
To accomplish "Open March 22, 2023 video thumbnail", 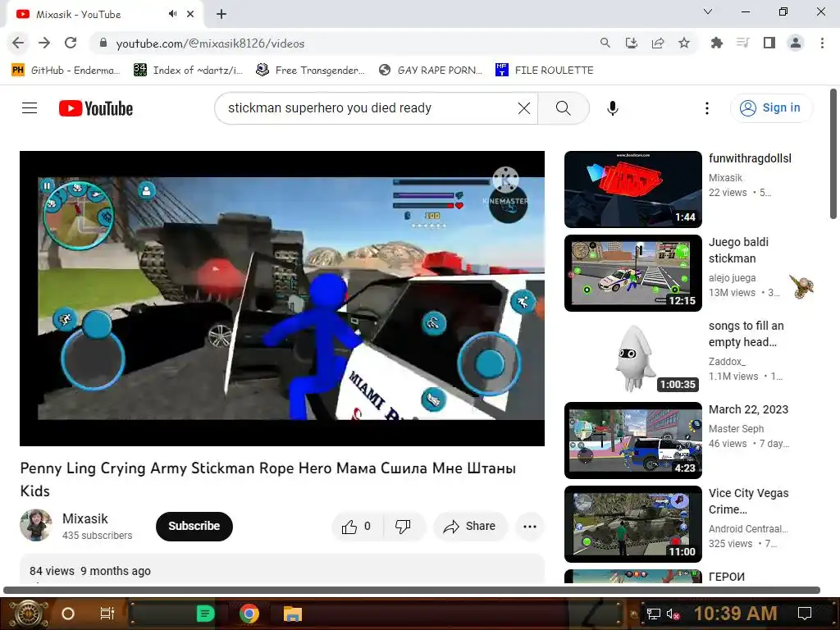I will point(632,441).
